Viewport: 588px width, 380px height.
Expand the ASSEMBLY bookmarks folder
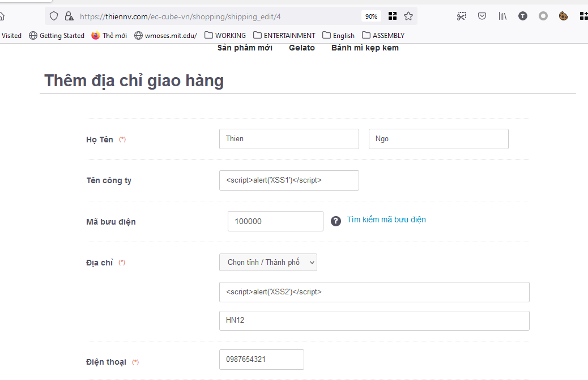pyautogui.click(x=384, y=35)
